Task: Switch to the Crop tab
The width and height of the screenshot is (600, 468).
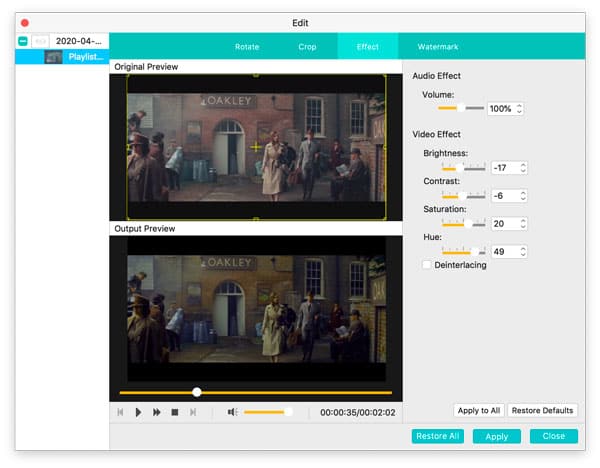Action: tap(307, 47)
